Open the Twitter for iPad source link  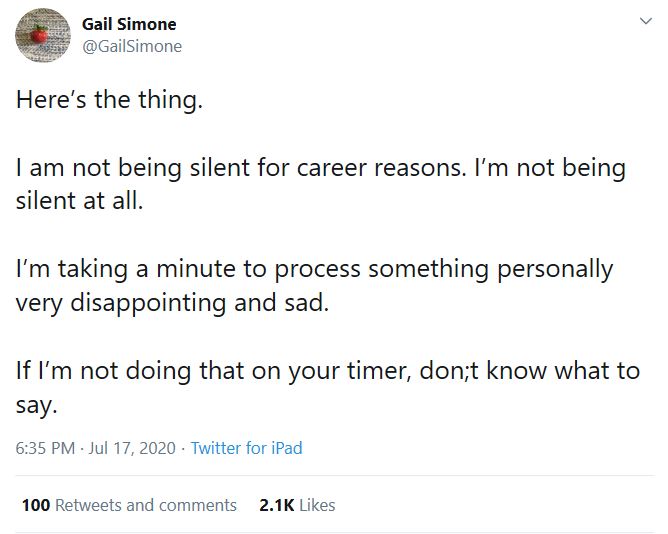point(246,448)
